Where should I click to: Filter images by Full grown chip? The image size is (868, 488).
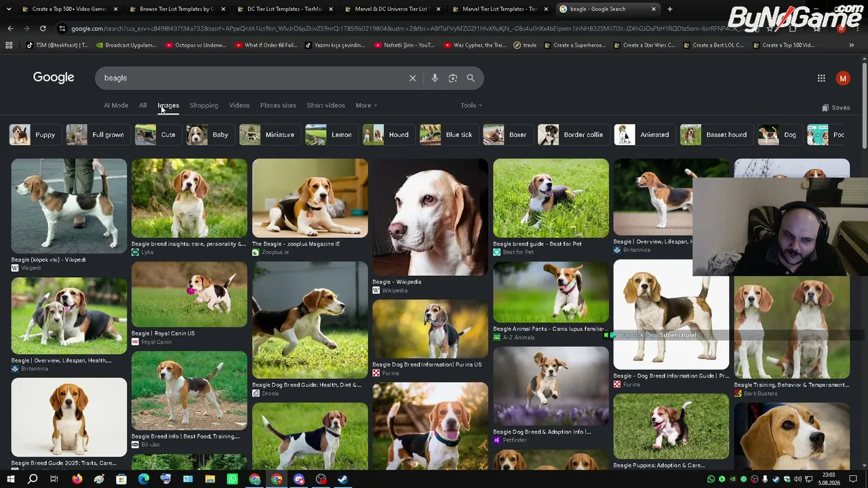pyautogui.click(x=97, y=135)
